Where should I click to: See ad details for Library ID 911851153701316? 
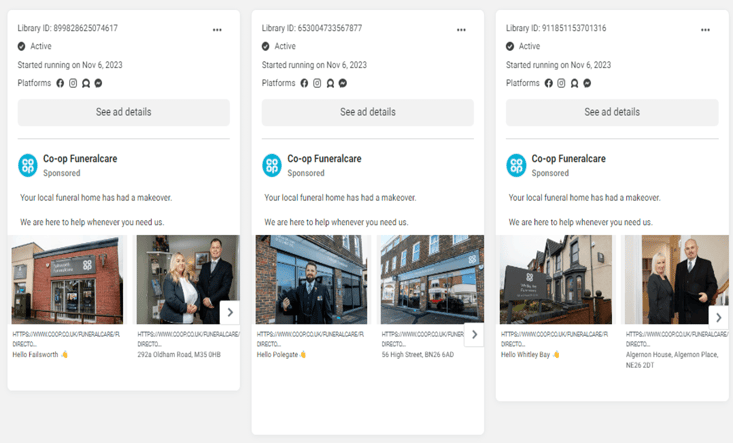click(612, 112)
